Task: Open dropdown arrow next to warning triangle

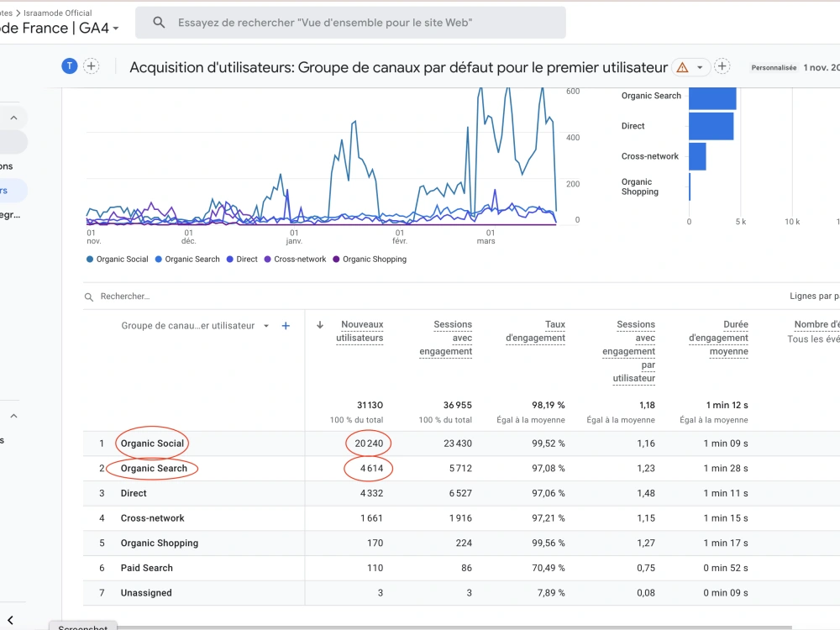Action: point(700,67)
